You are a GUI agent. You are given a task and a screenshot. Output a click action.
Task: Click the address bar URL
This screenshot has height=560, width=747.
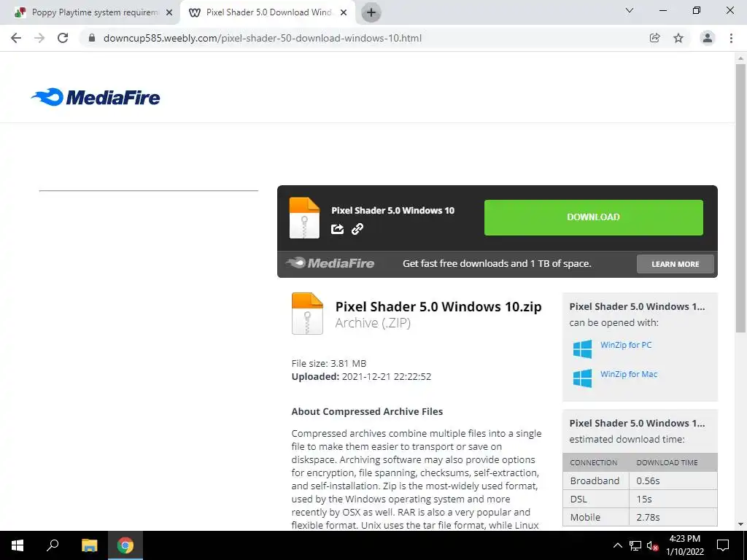click(263, 38)
